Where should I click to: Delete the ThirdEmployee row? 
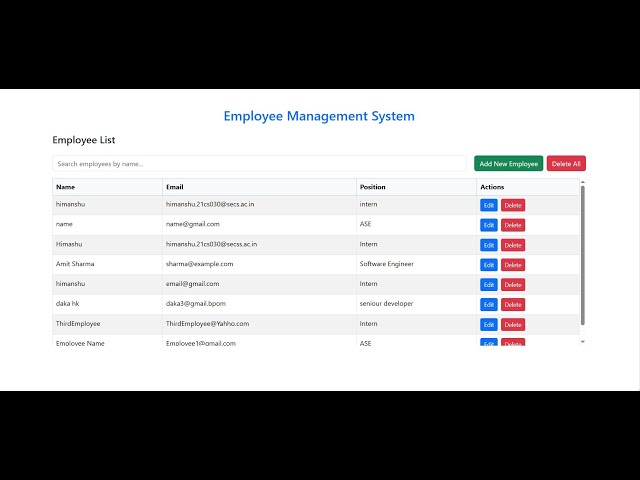click(513, 324)
